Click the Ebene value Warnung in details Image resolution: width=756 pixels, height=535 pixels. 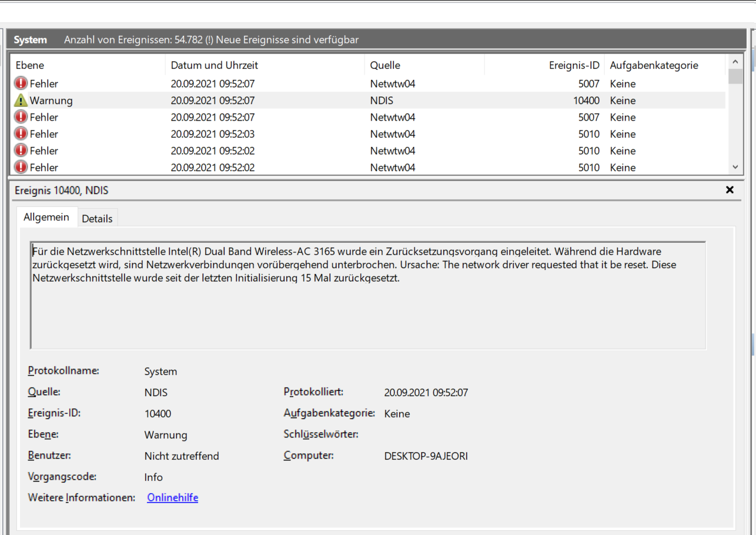click(166, 435)
